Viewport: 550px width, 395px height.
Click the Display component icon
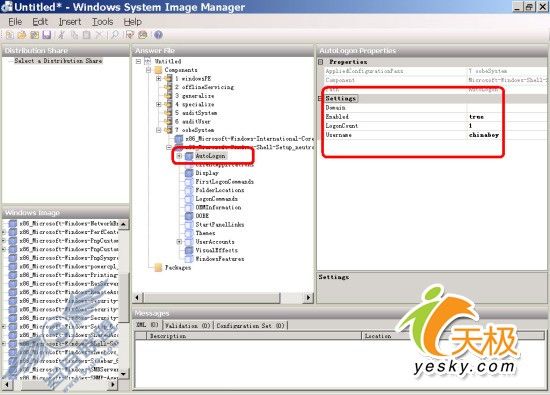click(189, 173)
